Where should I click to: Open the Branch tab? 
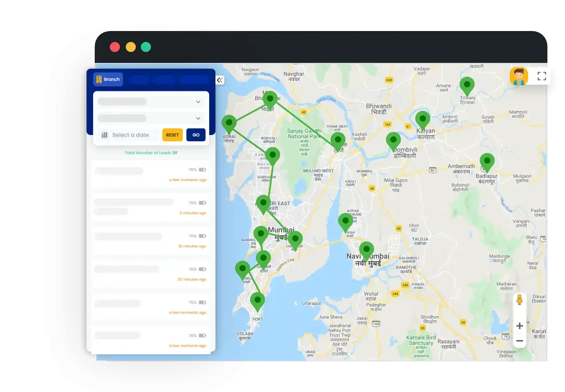tap(108, 79)
